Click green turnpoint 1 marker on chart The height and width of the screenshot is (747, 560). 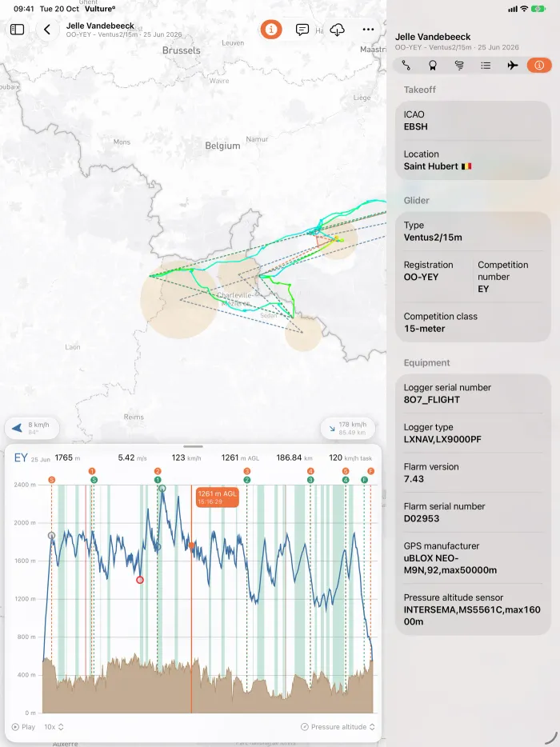tap(158, 480)
